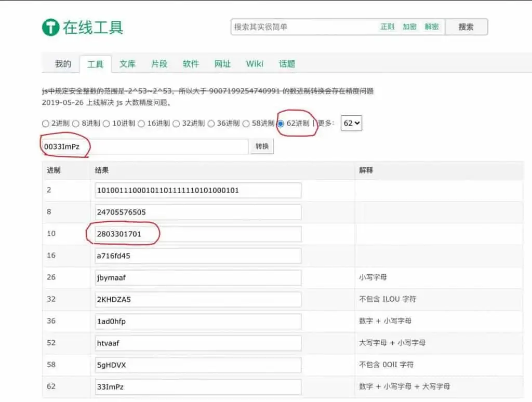Click the 搜索 search button
The image size is (532, 402).
pos(466,26)
